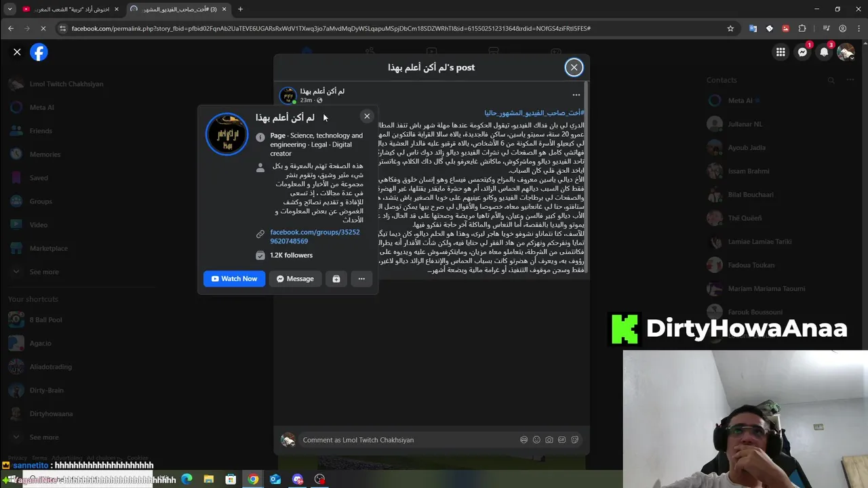The image size is (868, 488).
Task: Search contacts using magnifier icon
Action: point(831,80)
